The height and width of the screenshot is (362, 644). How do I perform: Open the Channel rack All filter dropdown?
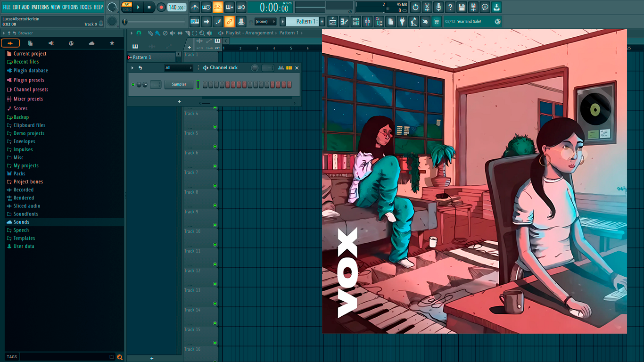click(179, 67)
